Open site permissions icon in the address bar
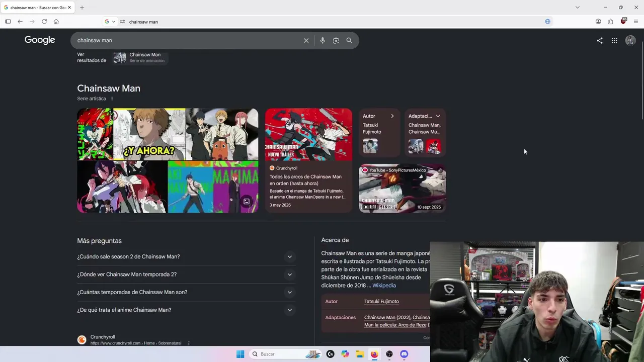The image size is (644, 362). [122, 22]
